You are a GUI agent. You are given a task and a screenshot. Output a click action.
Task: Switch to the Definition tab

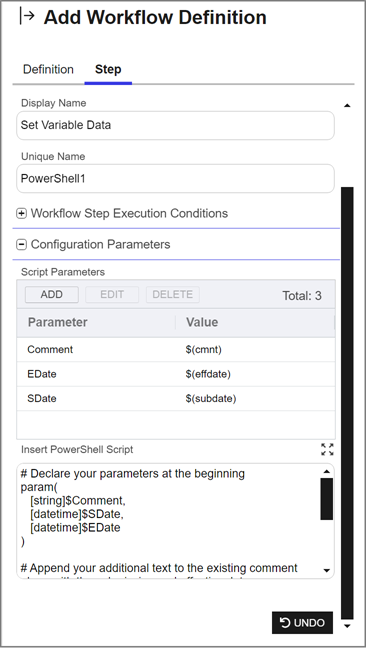click(x=48, y=69)
